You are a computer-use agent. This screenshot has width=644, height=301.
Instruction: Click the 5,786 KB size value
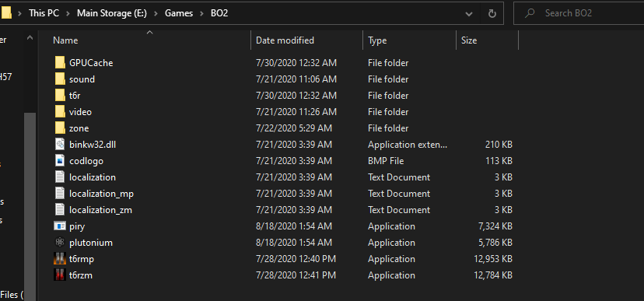pyautogui.click(x=495, y=243)
